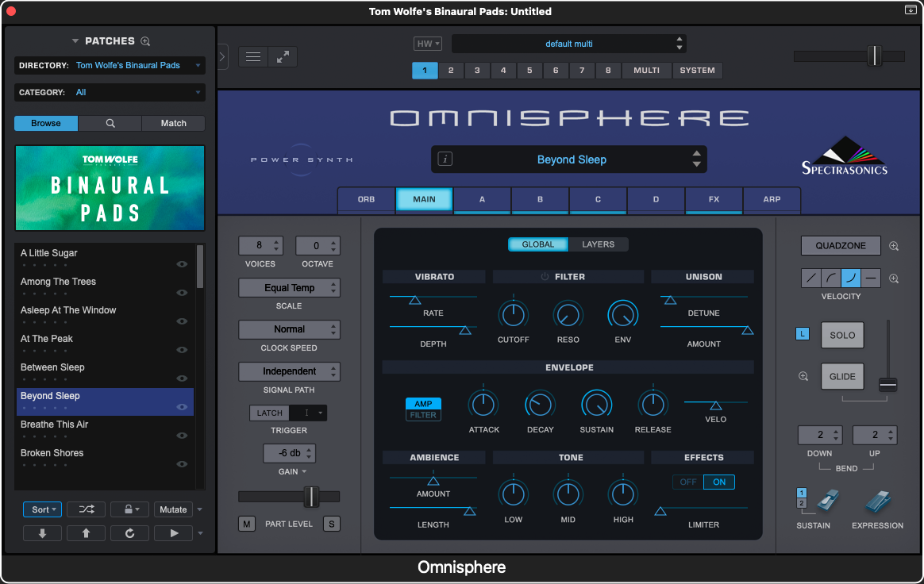Toggle the FILTER envelope selector
The height and width of the screenshot is (584, 924).
[x=423, y=415]
